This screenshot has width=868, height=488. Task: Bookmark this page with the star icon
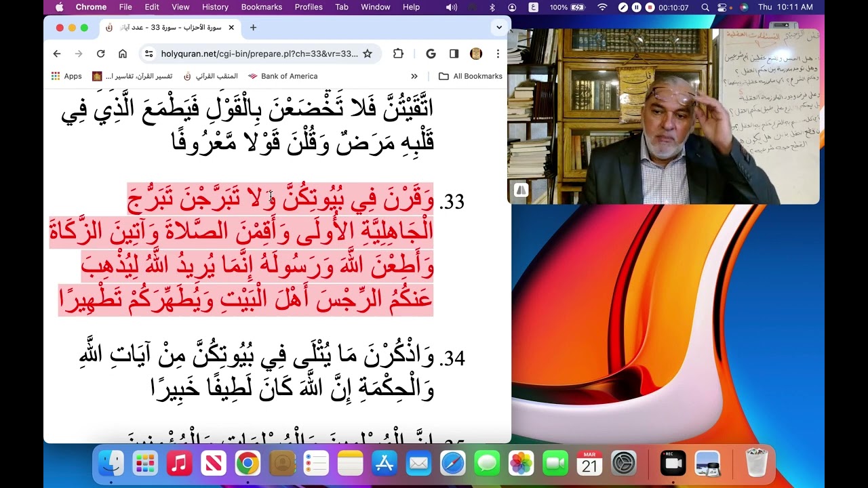(367, 54)
